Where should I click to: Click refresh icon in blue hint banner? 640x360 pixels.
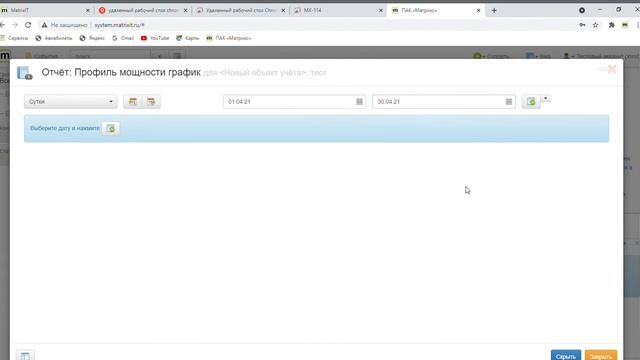point(111,129)
